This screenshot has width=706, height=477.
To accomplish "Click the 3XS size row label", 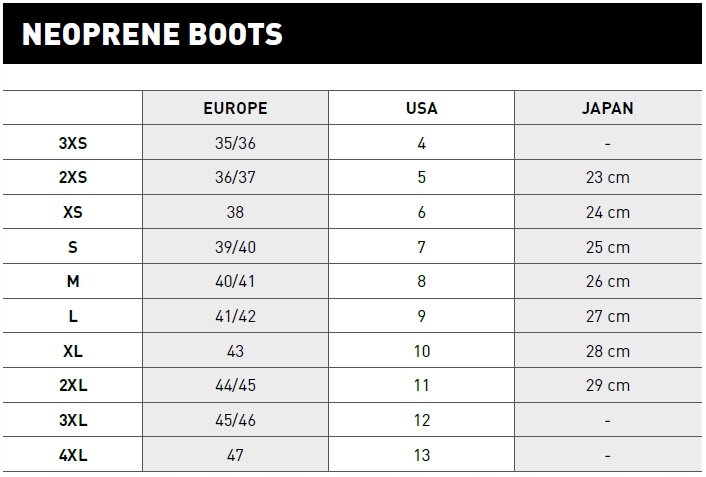I will (x=73, y=143).
